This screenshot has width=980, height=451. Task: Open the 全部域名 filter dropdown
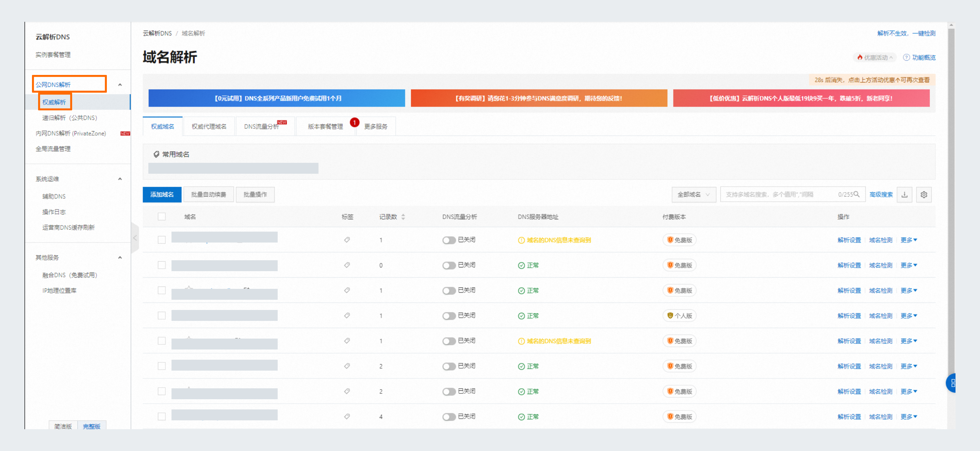693,195
